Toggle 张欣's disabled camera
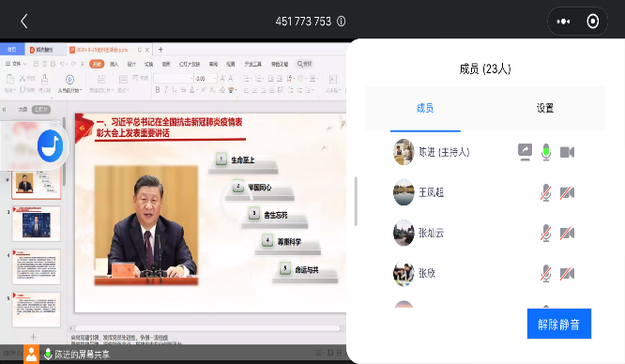The width and height of the screenshot is (625, 364). (567, 274)
